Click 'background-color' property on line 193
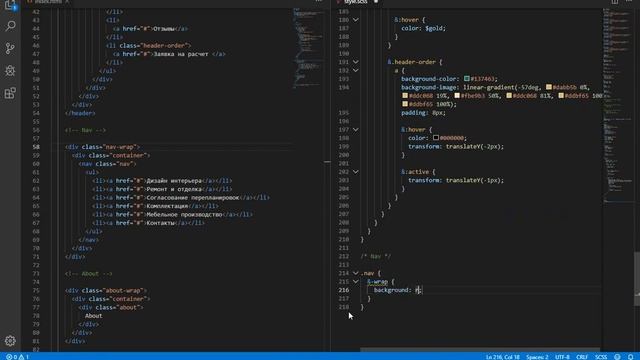Screen dimensions: 640x360 (428, 79)
